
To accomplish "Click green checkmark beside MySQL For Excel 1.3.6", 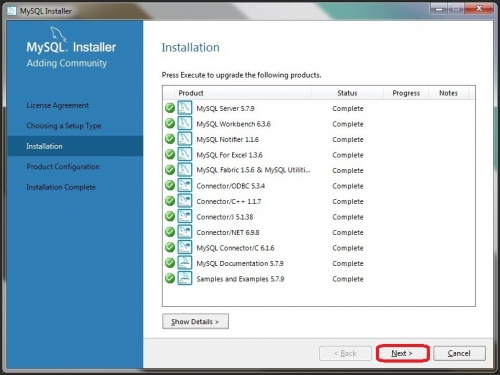I will (x=170, y=155).
